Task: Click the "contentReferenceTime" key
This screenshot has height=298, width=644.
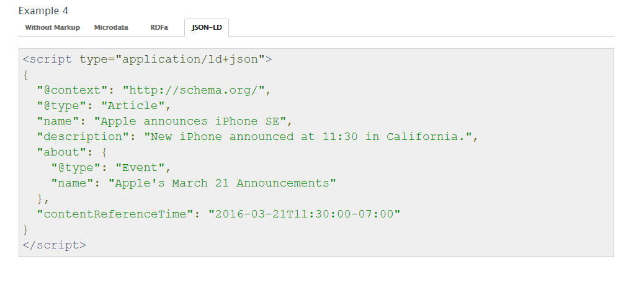Action: [x=115, y=214]
